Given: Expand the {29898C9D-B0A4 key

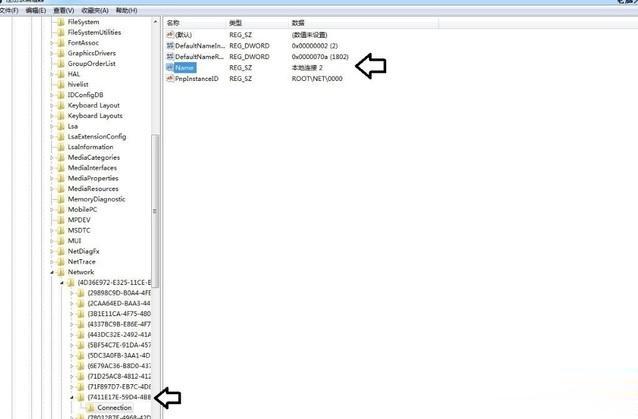Looking at the screenshot, I should click(72, 293).
